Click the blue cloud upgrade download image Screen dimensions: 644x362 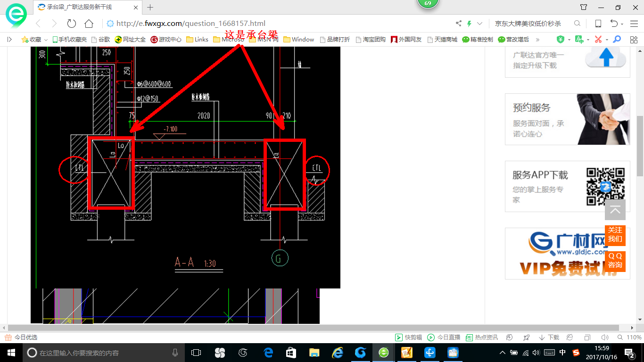click(x=606, y=58)
